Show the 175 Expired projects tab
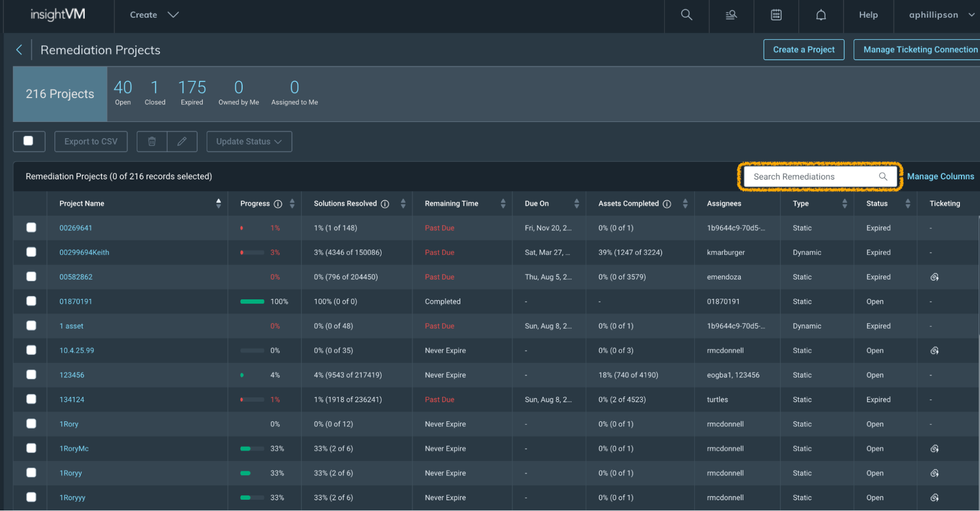Image resolution: width=980 pixels, height=511 pixels. 192,93
